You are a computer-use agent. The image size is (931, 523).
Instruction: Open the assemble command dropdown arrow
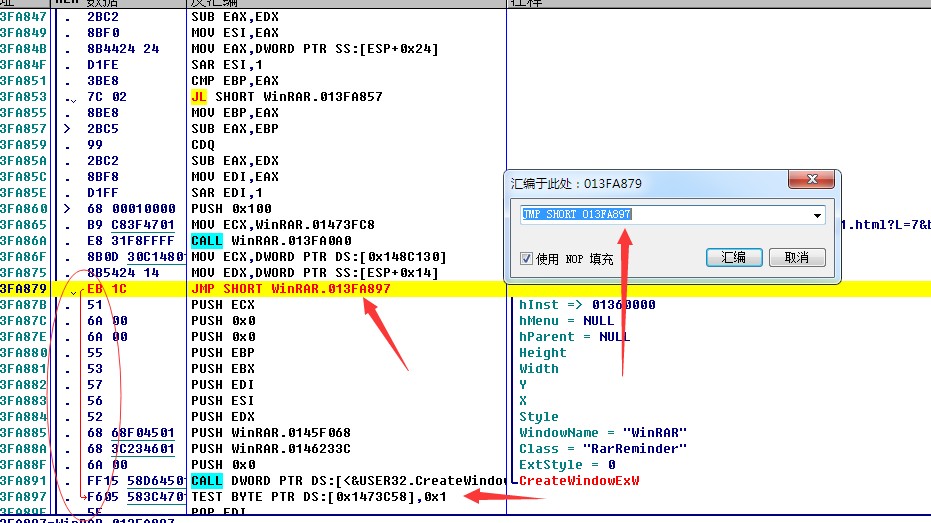tap(817, 215)
